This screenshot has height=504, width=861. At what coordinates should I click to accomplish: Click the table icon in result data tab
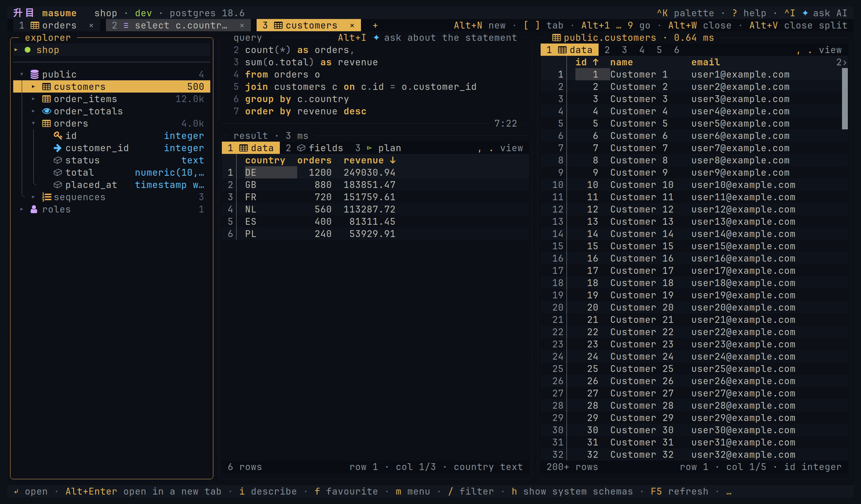244,148
